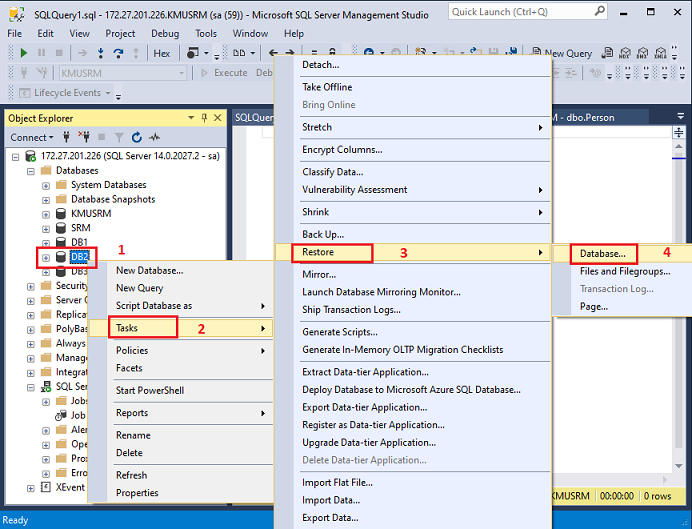The width and height of the screenshot is (692, 529).
Task: Open the Tools menu in menu bar
Action: pyautogui.click(x=206, y=33)
